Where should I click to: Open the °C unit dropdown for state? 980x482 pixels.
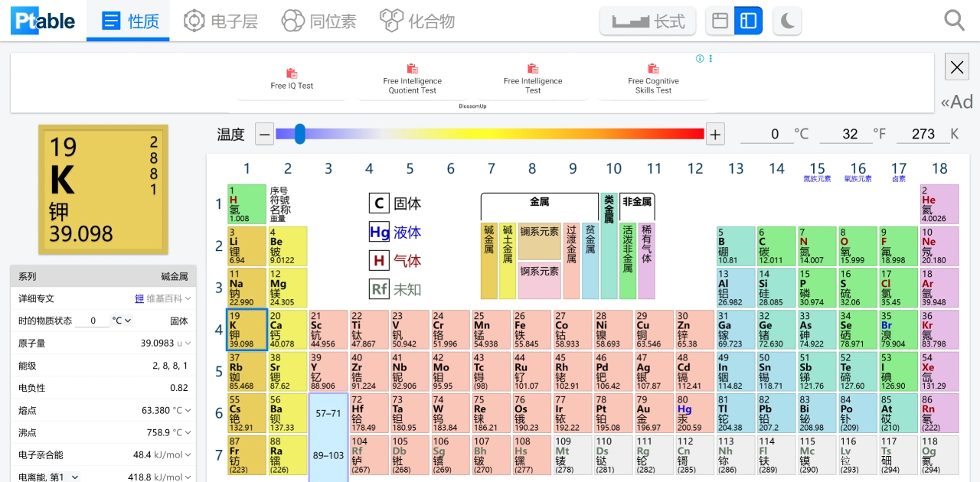point(122,321)
